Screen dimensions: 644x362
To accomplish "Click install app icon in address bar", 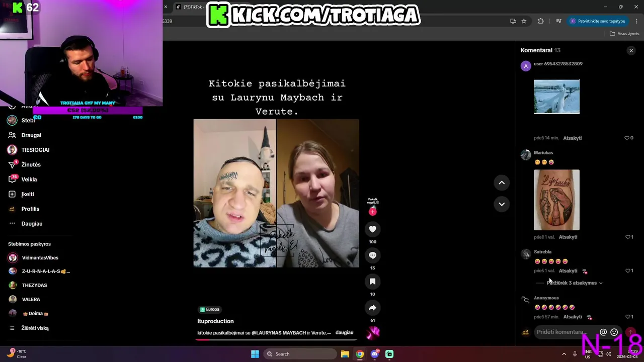I will pos(513,21).
